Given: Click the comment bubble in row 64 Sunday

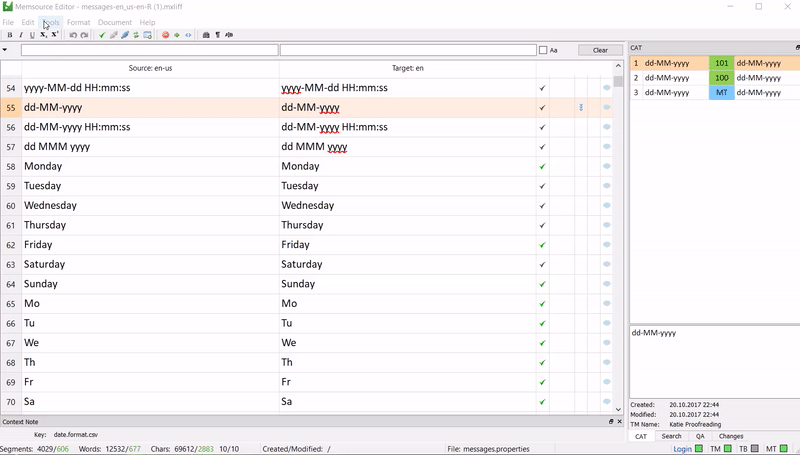Looking at the screenshot, I should [607, 284].
